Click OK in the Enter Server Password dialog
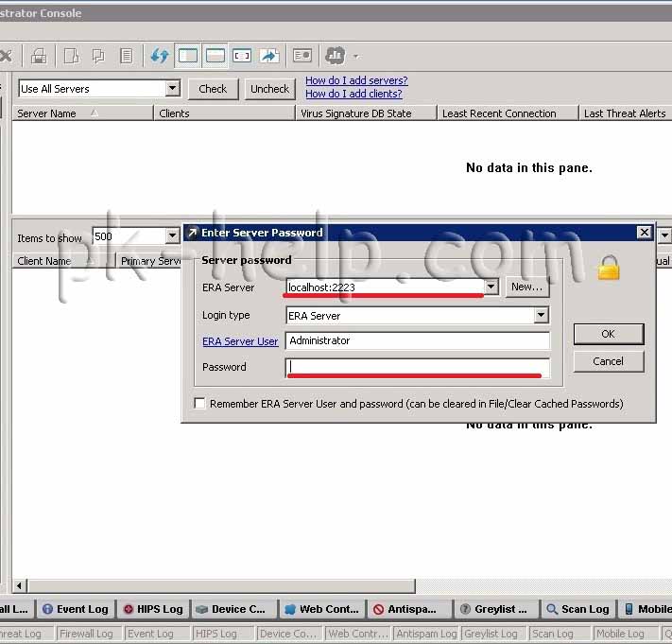 point(608,334)
